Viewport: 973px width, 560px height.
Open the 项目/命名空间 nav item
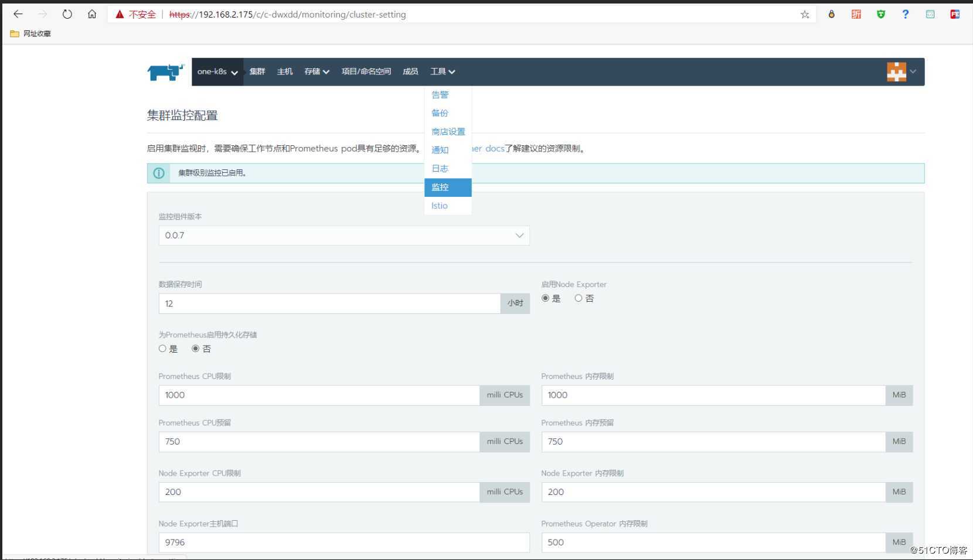(x=366, y=71)
